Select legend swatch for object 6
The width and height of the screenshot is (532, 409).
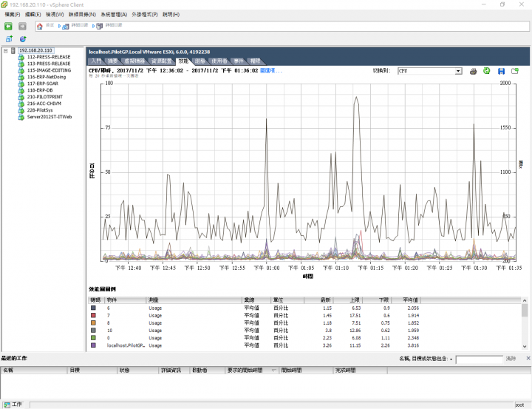click(x=93, y=308)
